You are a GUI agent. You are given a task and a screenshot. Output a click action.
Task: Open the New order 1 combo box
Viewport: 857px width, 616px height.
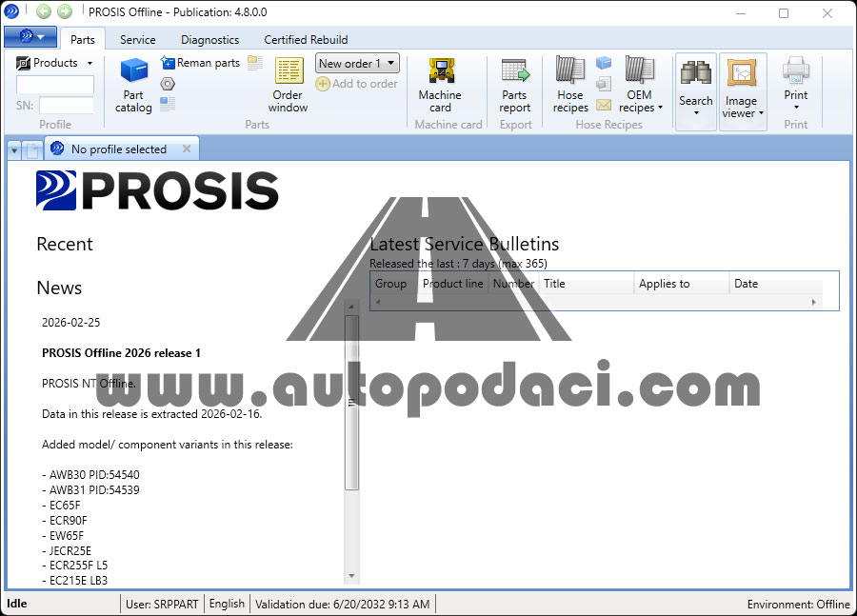357,63
